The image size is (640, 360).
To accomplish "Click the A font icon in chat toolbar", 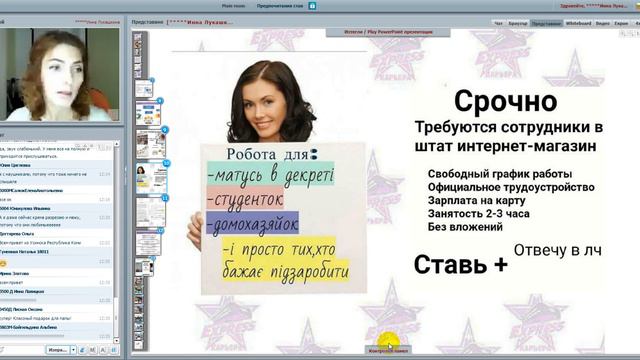I will [103, 350].
